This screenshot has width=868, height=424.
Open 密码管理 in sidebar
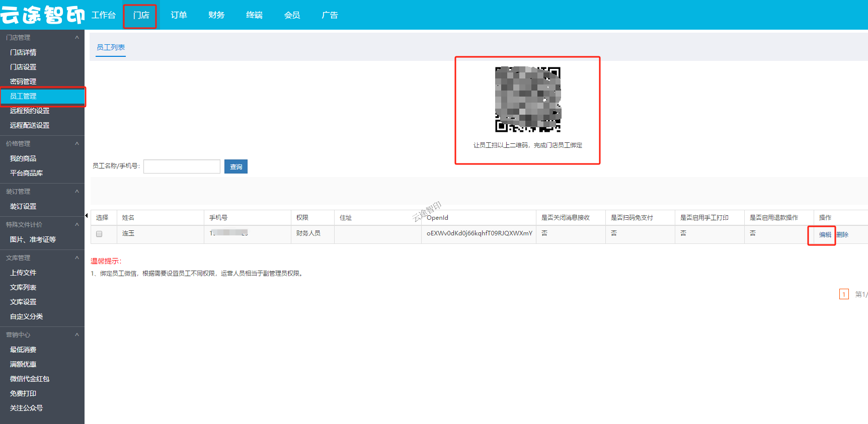[x=23, y=81]
